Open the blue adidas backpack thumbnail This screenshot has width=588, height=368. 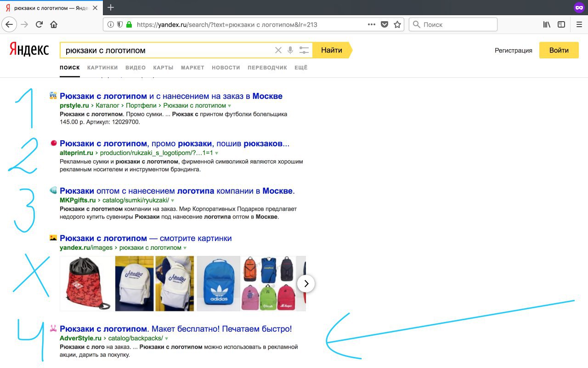point(219,283)
